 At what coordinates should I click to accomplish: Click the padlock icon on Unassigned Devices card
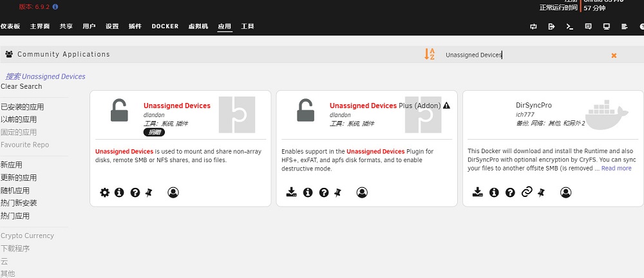tap(119, 110)
